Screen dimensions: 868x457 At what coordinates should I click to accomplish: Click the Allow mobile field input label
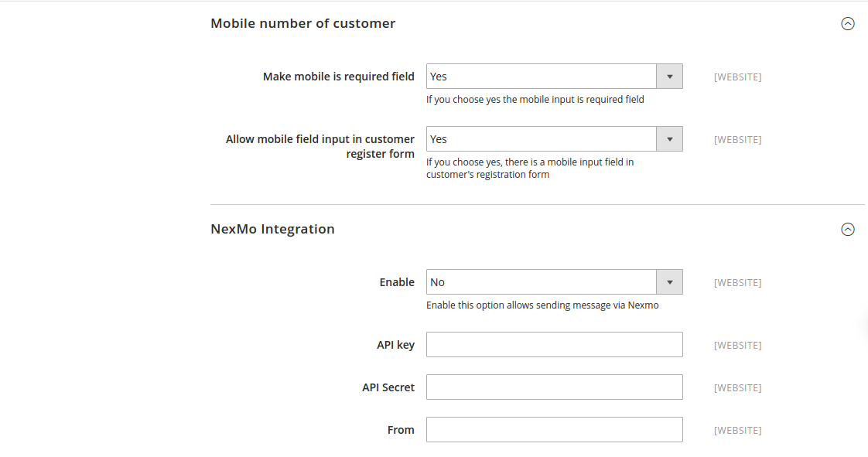pyautogui.click(x=320, y=146)
